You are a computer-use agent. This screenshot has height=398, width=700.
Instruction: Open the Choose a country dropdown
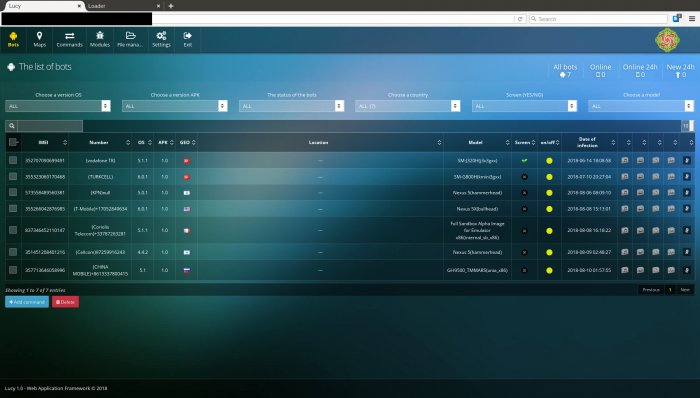408,106
